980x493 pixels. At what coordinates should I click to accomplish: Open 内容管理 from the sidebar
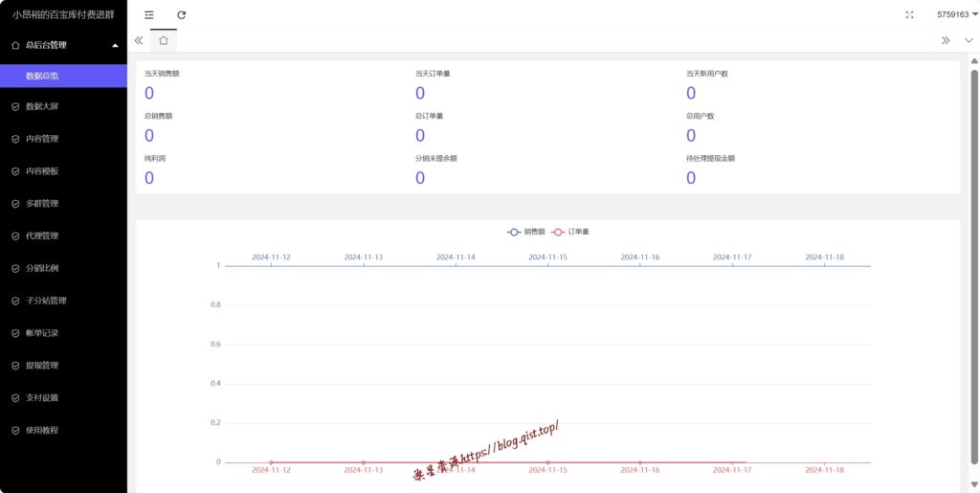pyautogui.click(x=42, y=139)
